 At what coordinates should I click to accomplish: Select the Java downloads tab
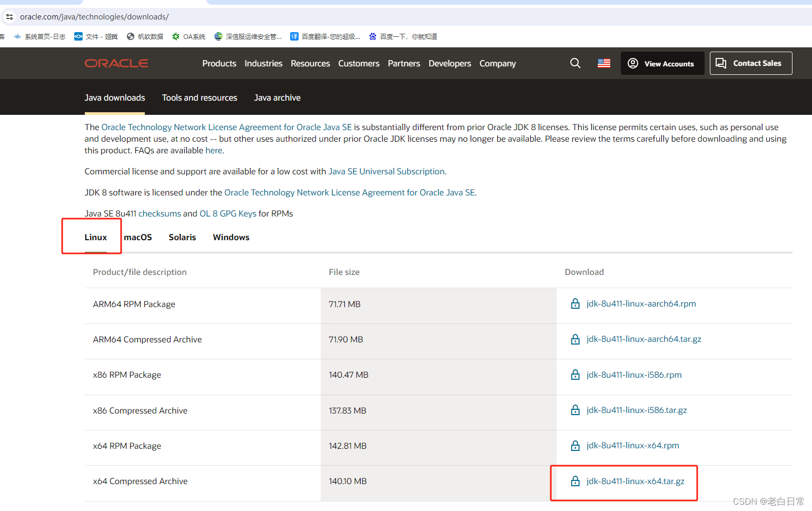pyautogui.click(x=115, y=97)
